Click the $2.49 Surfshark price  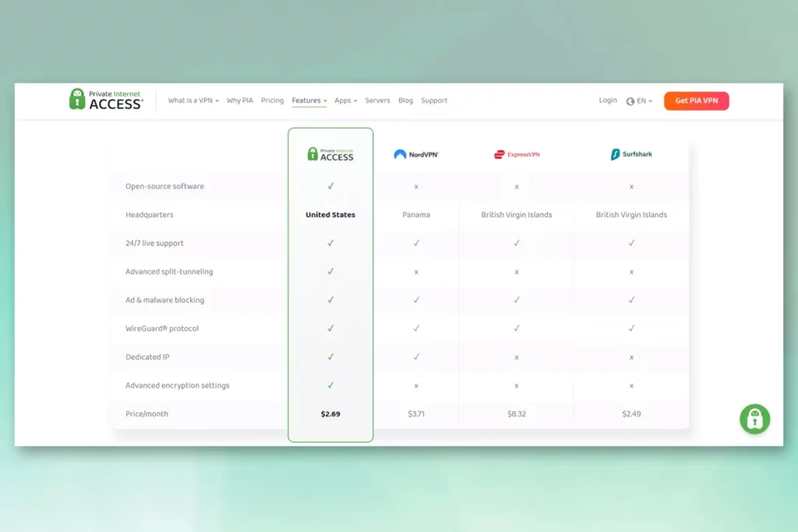click(631, 414)
